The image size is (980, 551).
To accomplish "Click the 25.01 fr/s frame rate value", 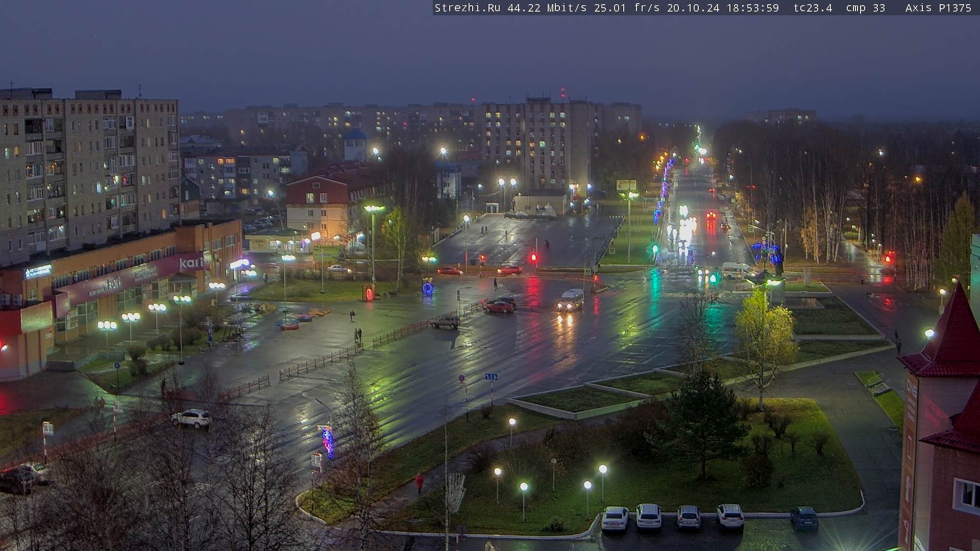I will pyautogui.click(x=627, y=8).
